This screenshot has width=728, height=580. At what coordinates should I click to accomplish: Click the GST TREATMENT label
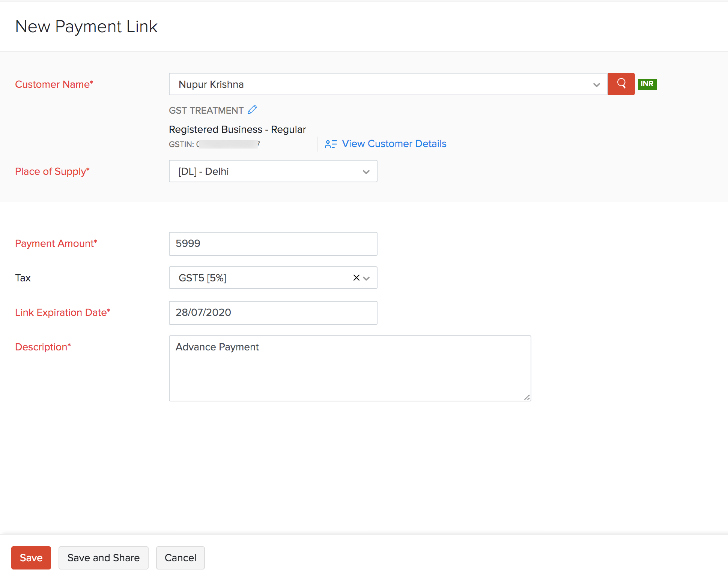(x=206, y=110)
